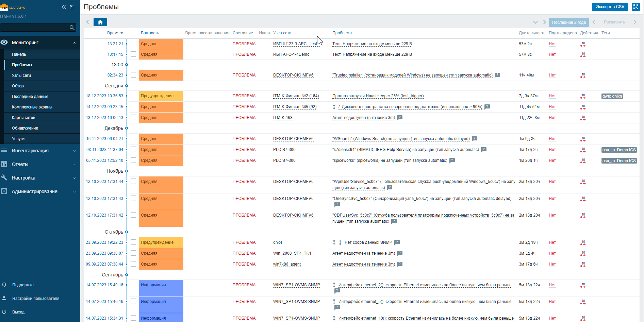
Task: Toggle the select-all checkbox in table header
Action: pos(133,33)
